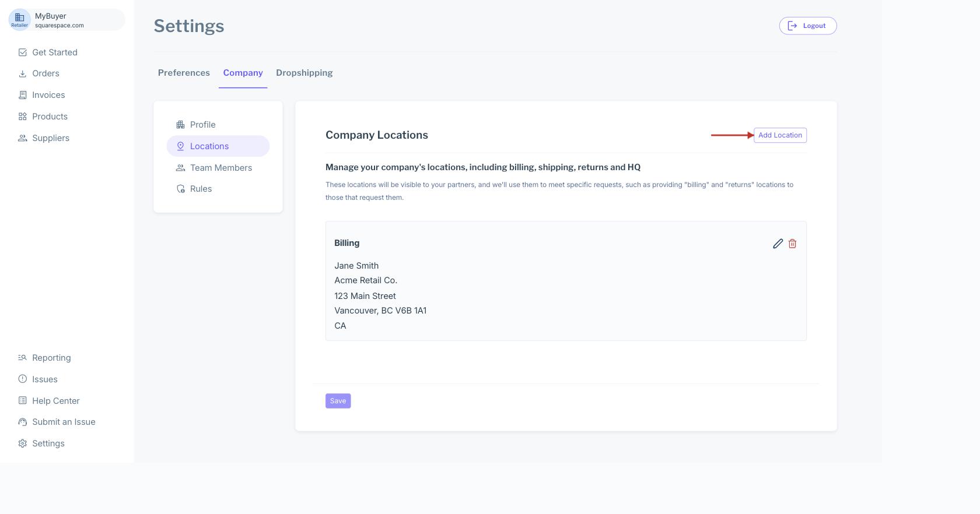Click the MyBuyer retailer building icon
Screen dimensions: 980x514
[20, 19]
